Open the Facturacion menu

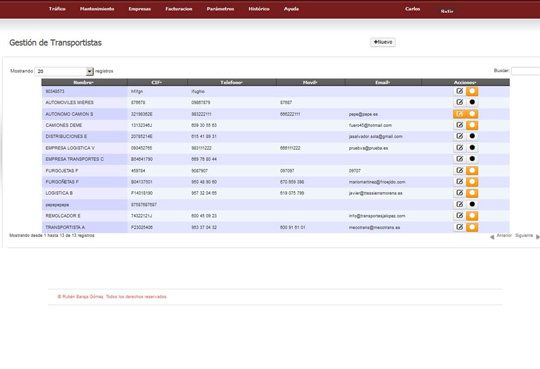[179, 9]
